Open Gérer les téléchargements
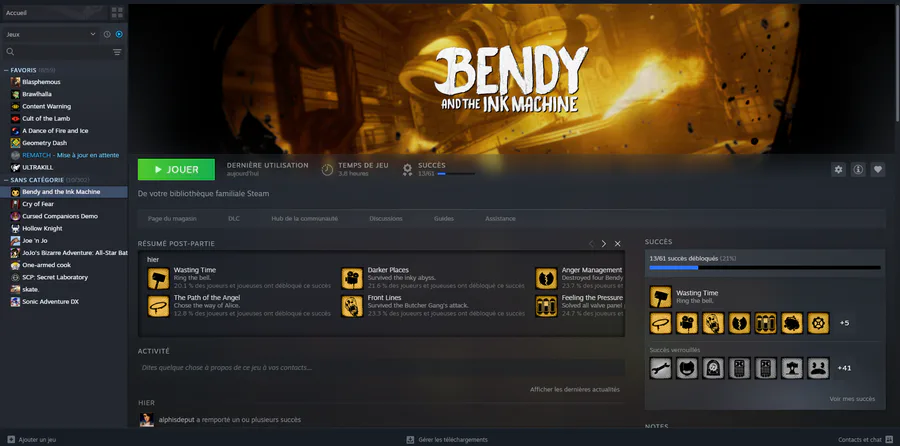The height and width of the screenshot is (446, 900). (447, 440)
